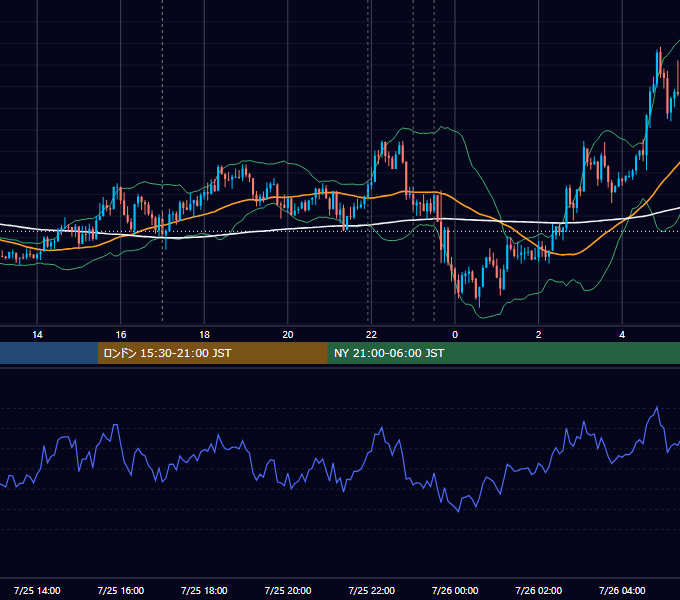Image resolution: width=680 pixels, height=600 pixels.
Task: Click the 7/25 14:00 time label
Action: 37,590
